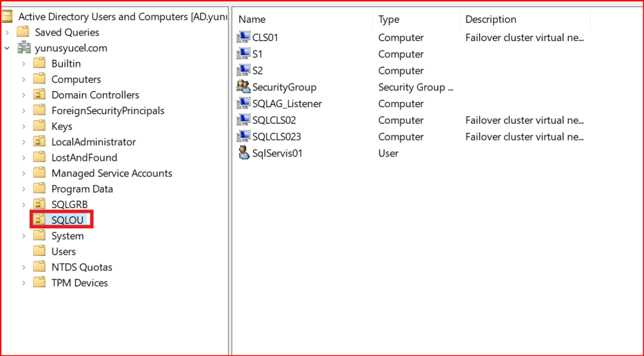Click the yunusyucel.com domain icon
This screenshot has height=356, width=644.
(25, 48)
